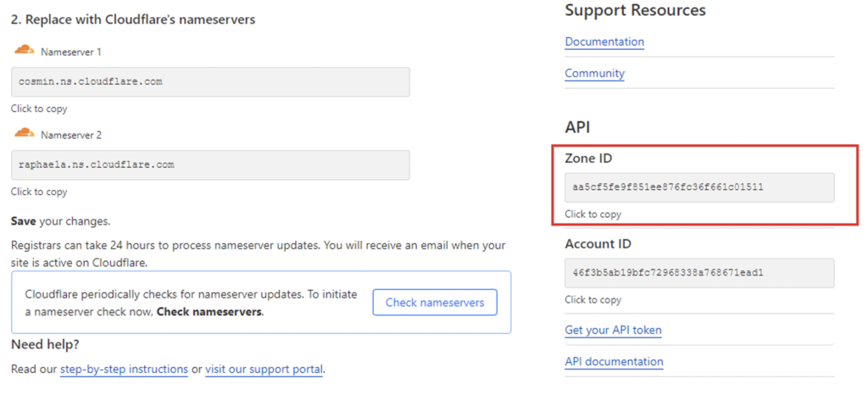Copy the Zone ID value field

699,187
